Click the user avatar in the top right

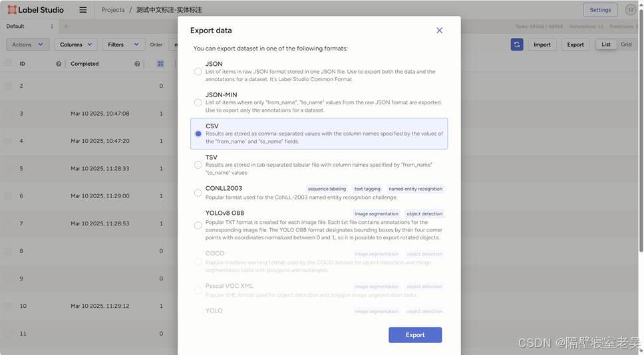coord(631,9)
